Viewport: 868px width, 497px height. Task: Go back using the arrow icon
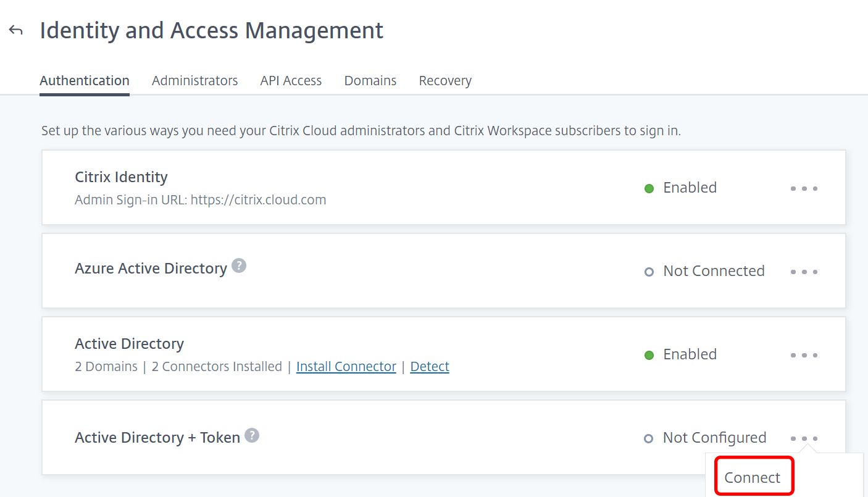point(16,30)
